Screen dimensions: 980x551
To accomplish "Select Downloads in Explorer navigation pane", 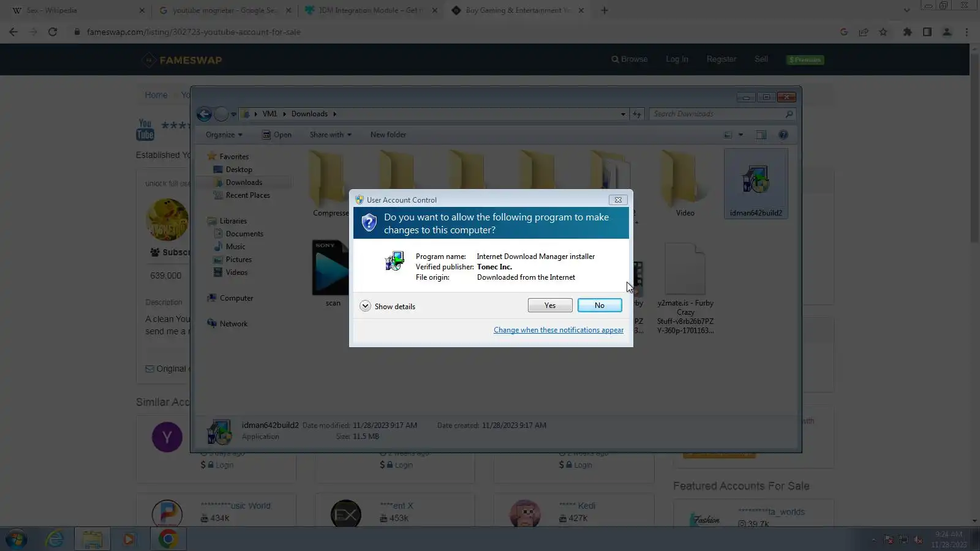I will click(x=238, y=182).
